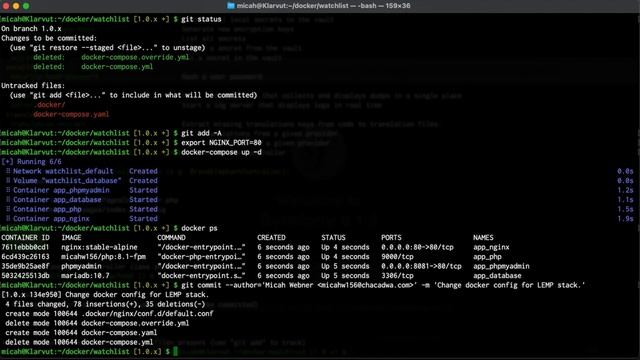This screenshot has width=640, height=360.
Task: Click '4 files changed, 78 insertions' line
Action: [x=105, y=304]
